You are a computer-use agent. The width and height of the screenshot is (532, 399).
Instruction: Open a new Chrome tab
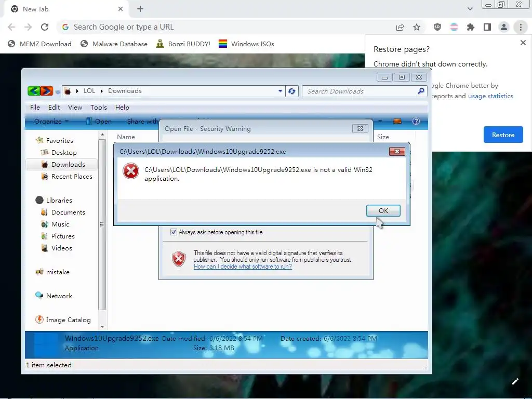140,9
